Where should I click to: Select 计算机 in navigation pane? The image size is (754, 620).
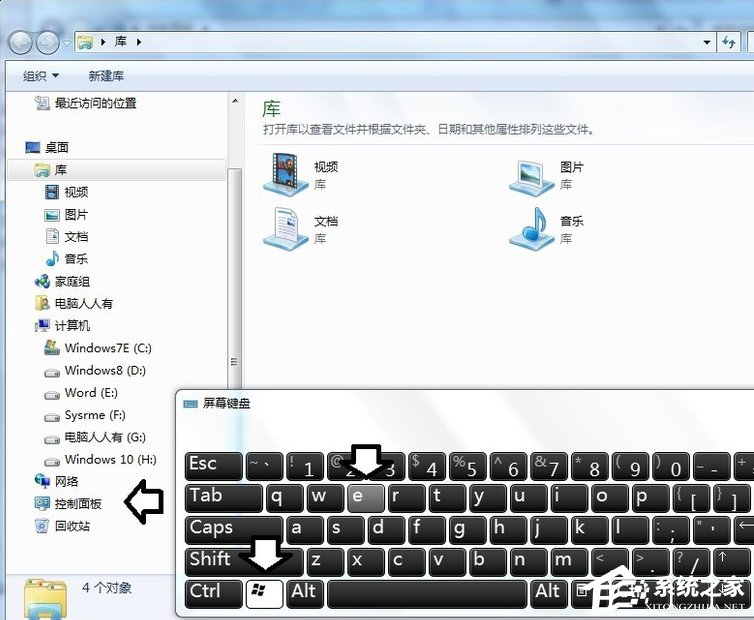63,326
